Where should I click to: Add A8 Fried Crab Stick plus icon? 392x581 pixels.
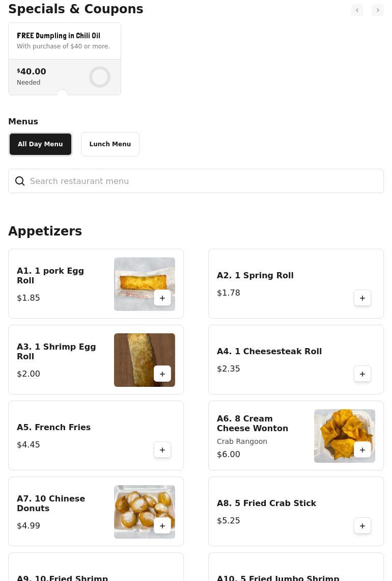pos(362,526)
